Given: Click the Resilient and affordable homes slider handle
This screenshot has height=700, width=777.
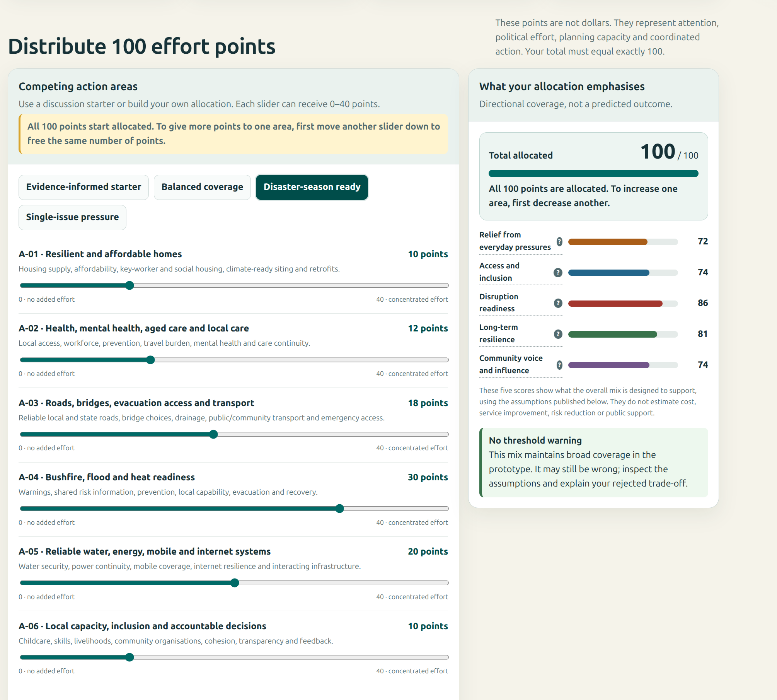Looking at the screenshot, I should [130, 286].
